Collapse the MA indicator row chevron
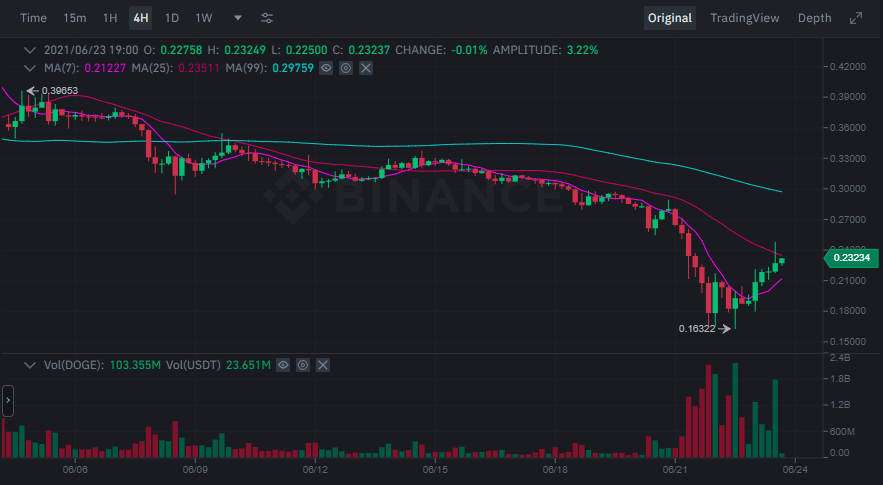The image size is (883, 485). (x=28, y=68)
